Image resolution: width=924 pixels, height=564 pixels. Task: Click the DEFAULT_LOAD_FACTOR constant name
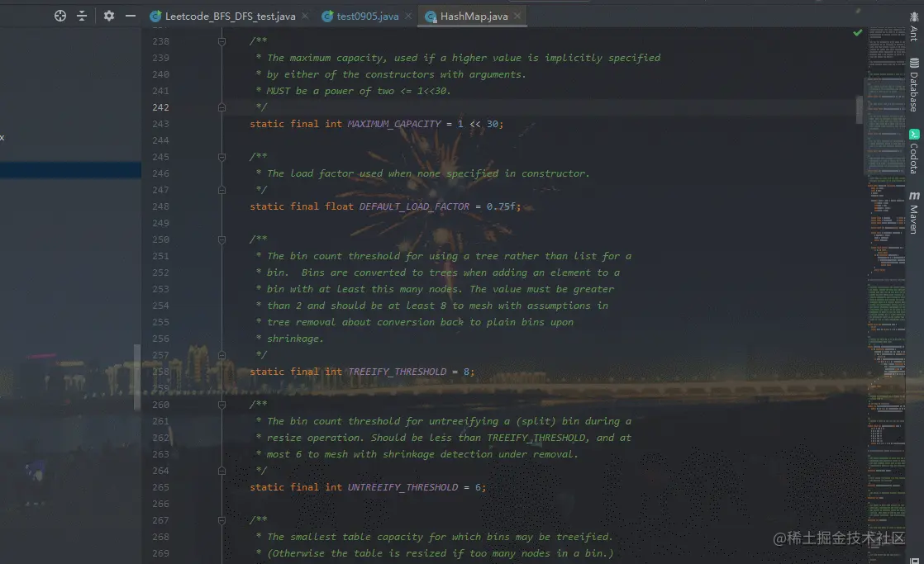pos(414,206)
